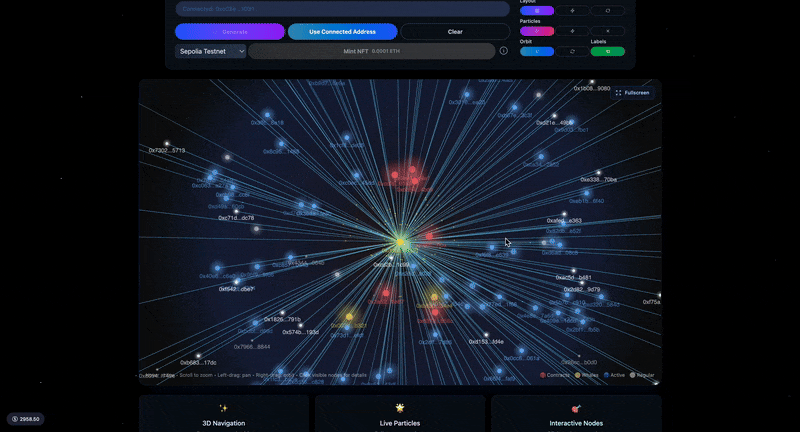The image size is (800, 432).
Task: Click the blue Active legend dot
Action: 606,375
